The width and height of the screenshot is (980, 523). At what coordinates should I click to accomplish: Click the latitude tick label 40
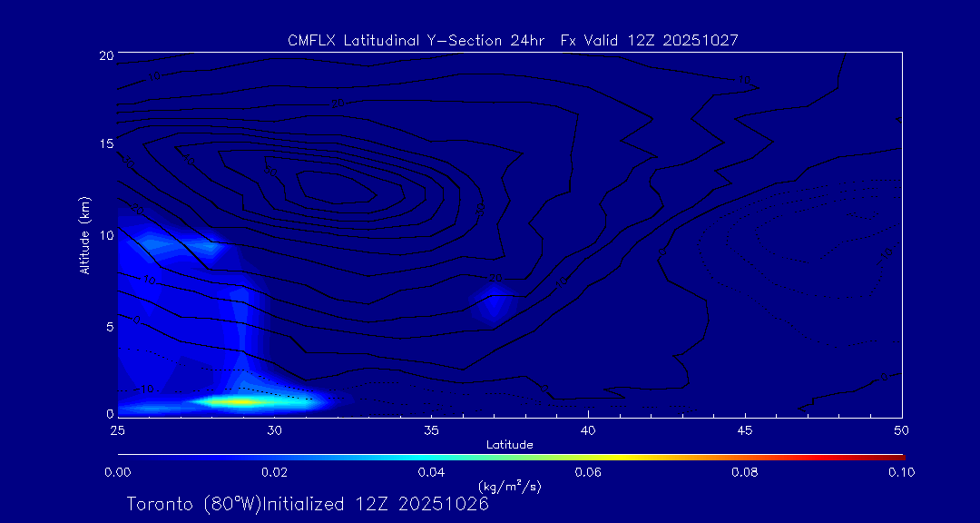click(x=588, y=430)
